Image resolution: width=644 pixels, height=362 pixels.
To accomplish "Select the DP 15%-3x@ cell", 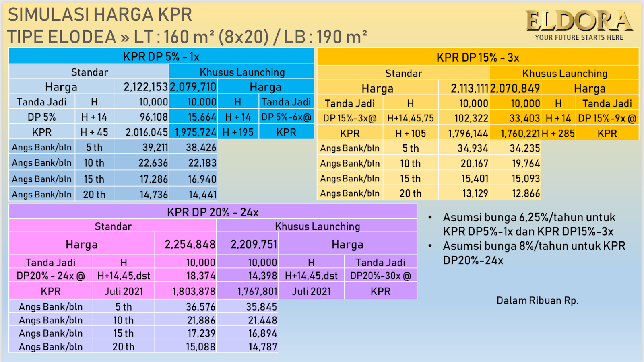I will [349, 118].
